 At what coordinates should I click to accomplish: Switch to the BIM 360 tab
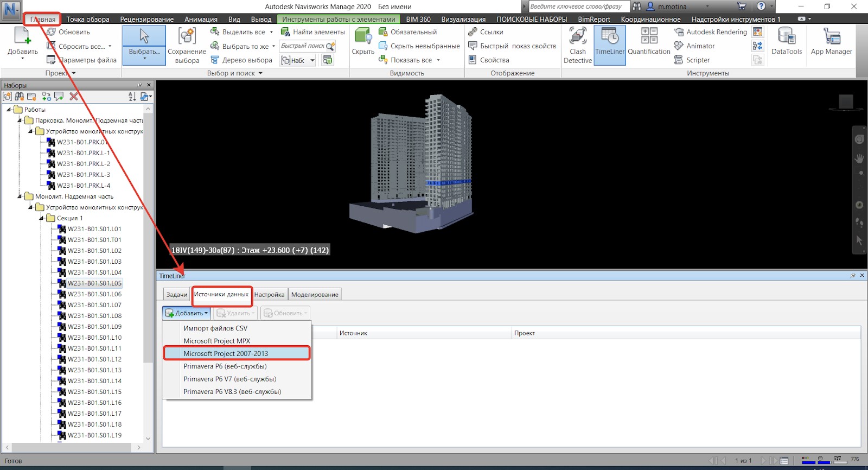tap(418, 19)
